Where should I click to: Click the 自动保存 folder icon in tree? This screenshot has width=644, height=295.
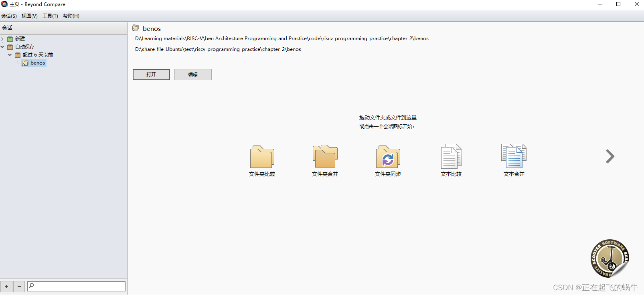(x=10, y=47)
